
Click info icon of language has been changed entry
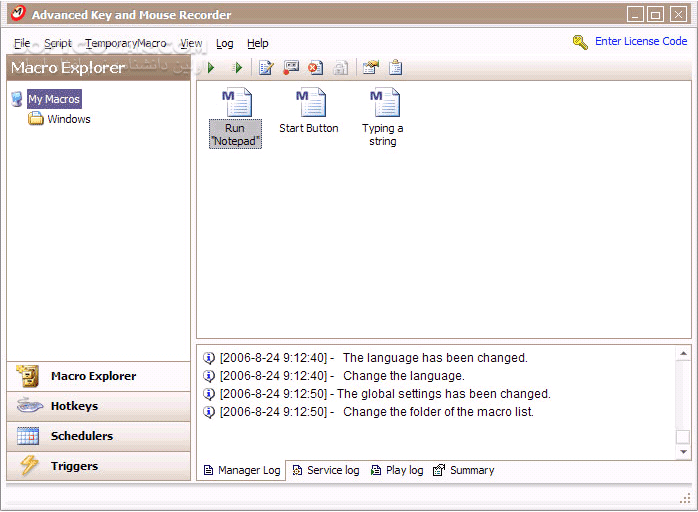coord(209,358)
